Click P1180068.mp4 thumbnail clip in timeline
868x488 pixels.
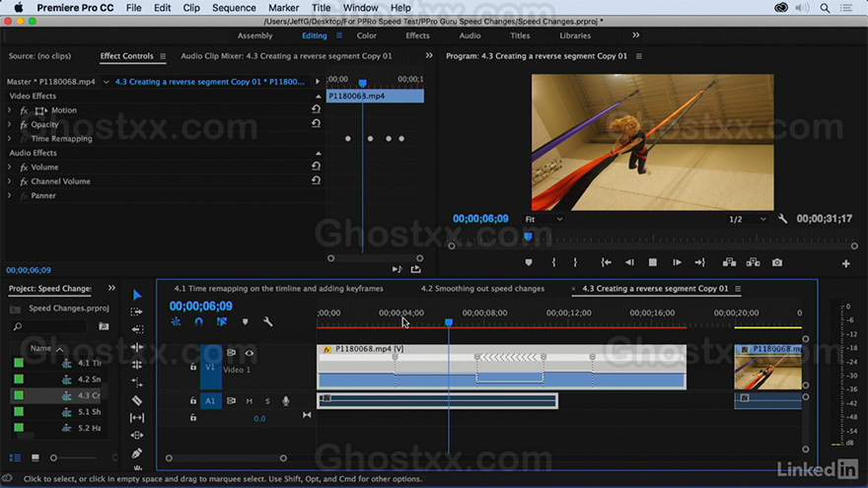(x=767, y=368)
